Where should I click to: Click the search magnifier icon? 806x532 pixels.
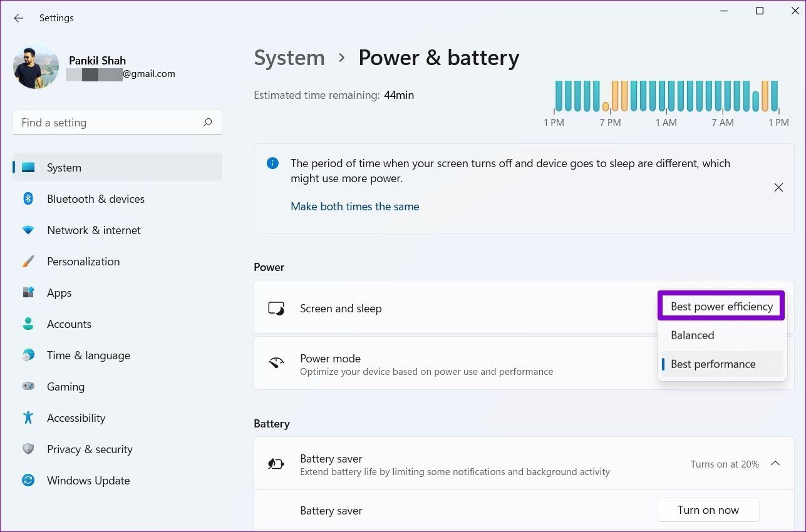pos(208,123)
